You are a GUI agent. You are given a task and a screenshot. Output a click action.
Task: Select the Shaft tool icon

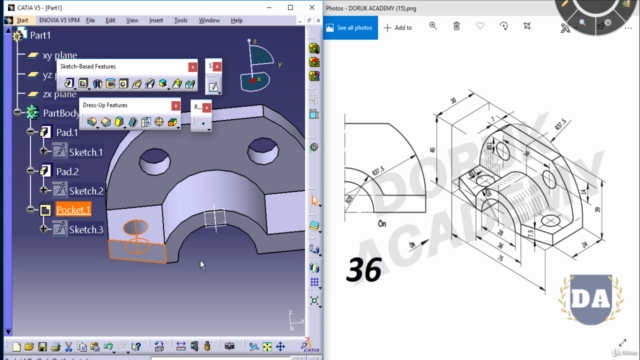click(97, 83)
